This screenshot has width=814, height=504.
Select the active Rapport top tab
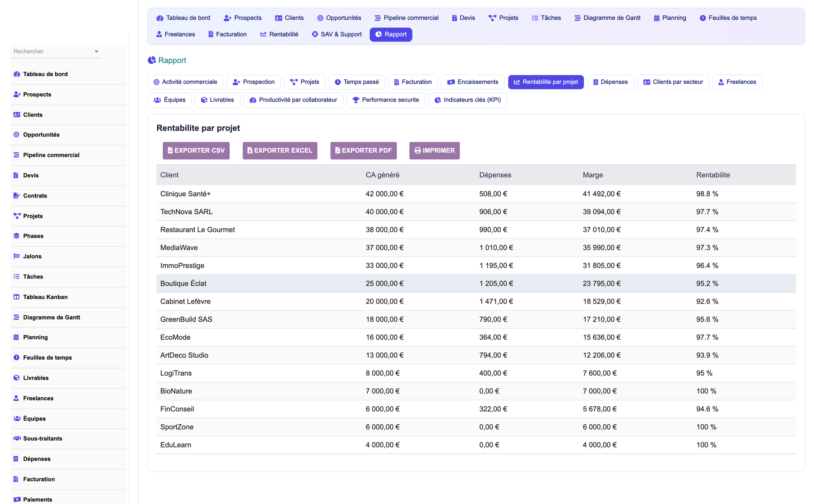pos(391,34)
